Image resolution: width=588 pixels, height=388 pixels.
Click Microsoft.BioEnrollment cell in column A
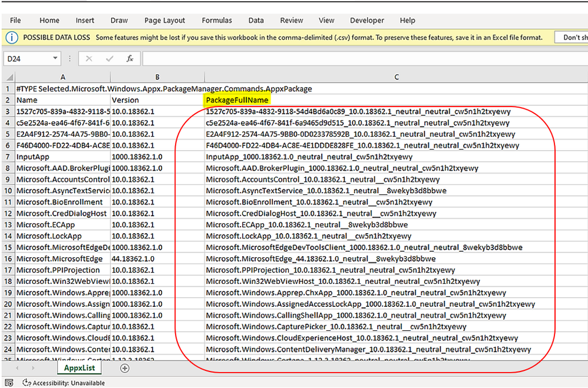pos(62,202)
